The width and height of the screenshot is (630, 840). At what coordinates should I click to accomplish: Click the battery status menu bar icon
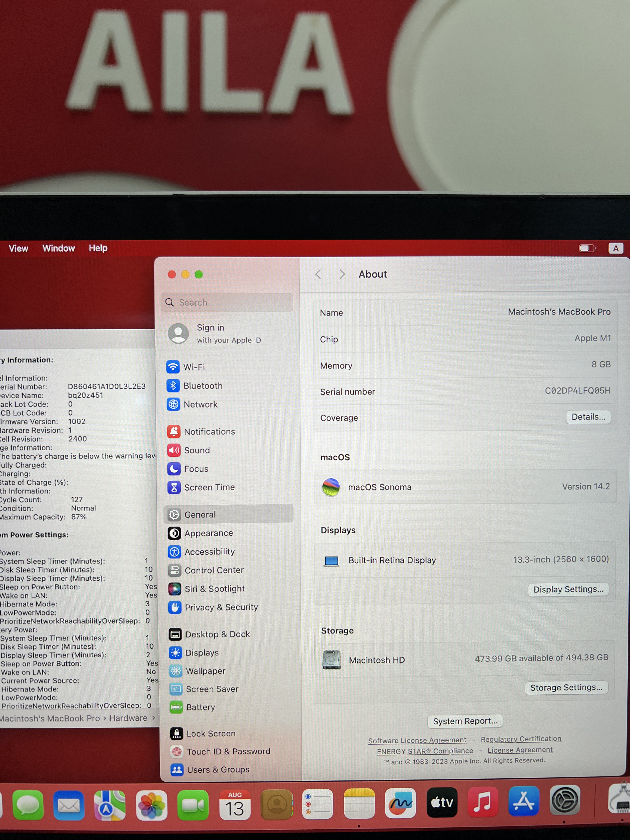click(587, 248)
